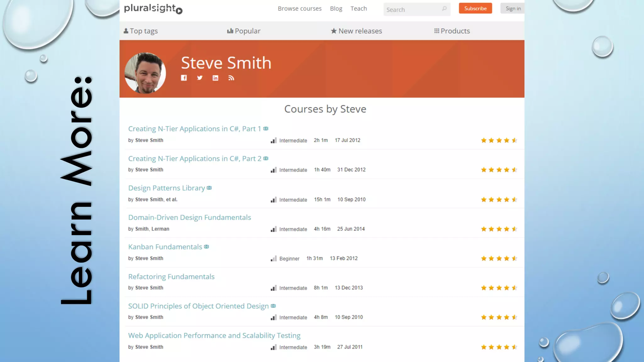Click CC icon beside SOLID Principles course
Screen dimensions: 644x362
click(273, 306)
